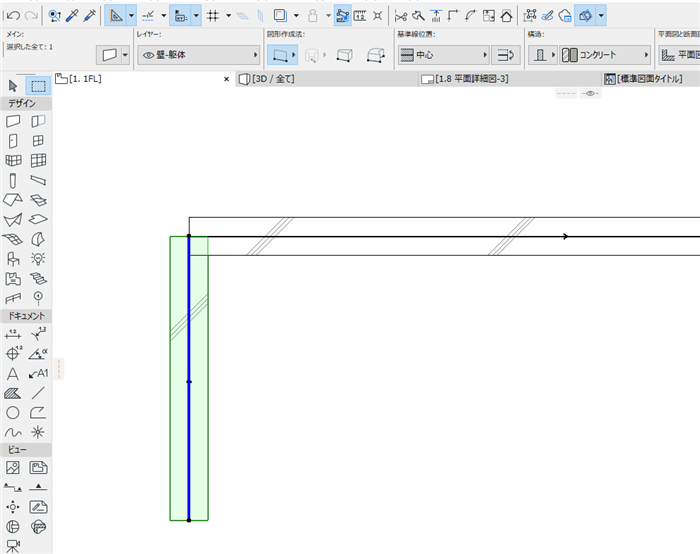Expand the wall default settings arrow

click(125, 55)
